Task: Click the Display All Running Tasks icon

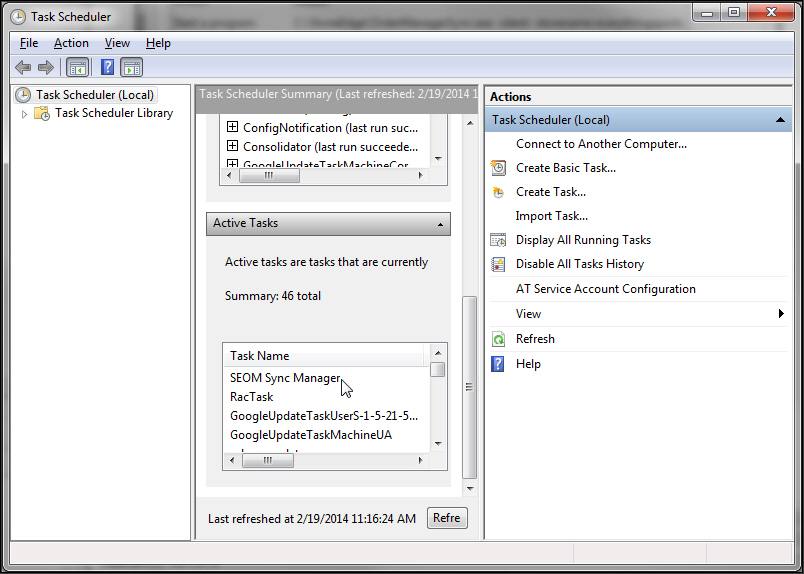Action: pyautogui.click(x=498, y=240)
